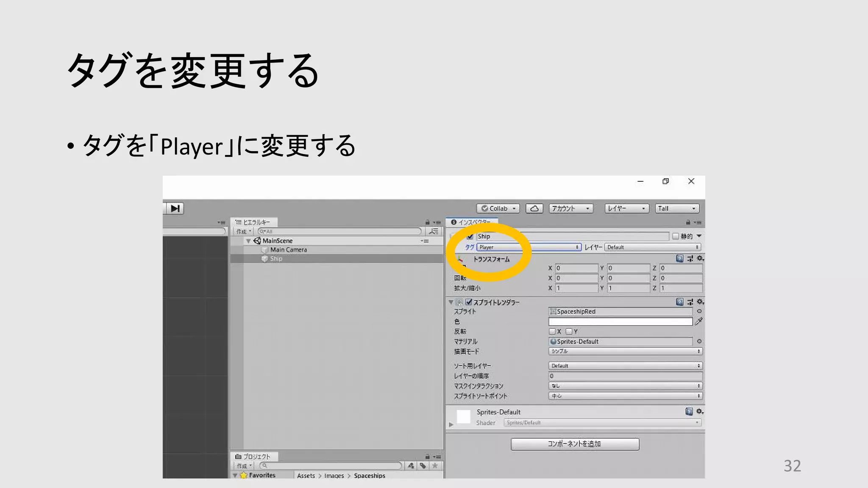This screenshot has height=488, width=868.
Task: Open the Hierarchy panel options menu
Action: pos(437,222)
